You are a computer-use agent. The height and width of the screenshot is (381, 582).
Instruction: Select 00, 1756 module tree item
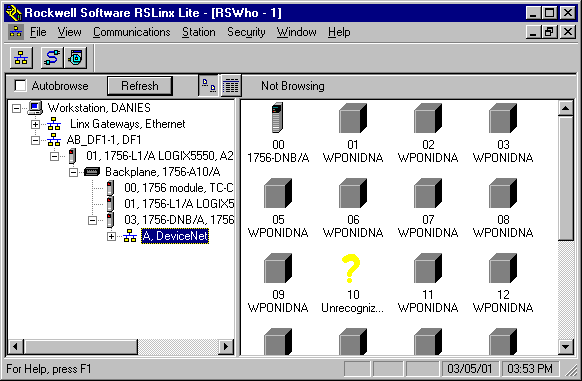tap(179, 188)
